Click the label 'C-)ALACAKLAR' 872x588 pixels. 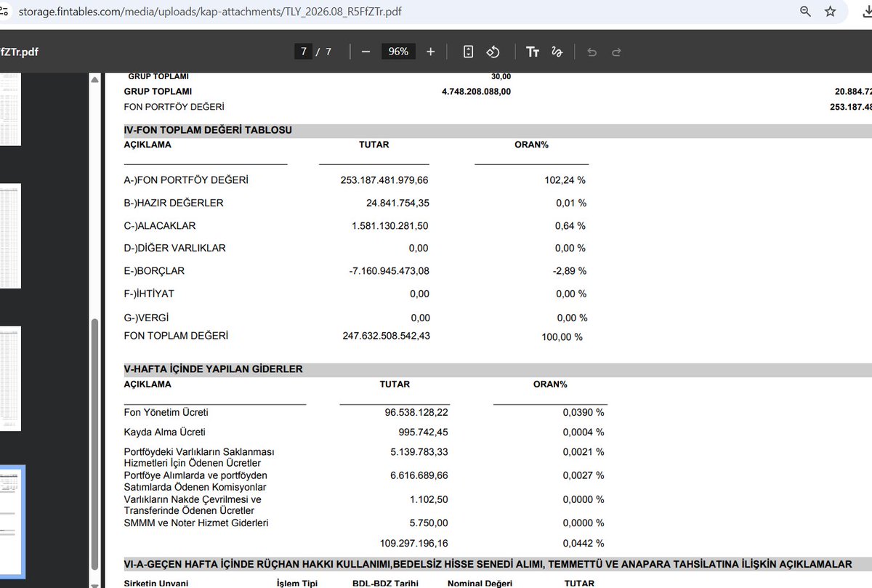(160, 225)
